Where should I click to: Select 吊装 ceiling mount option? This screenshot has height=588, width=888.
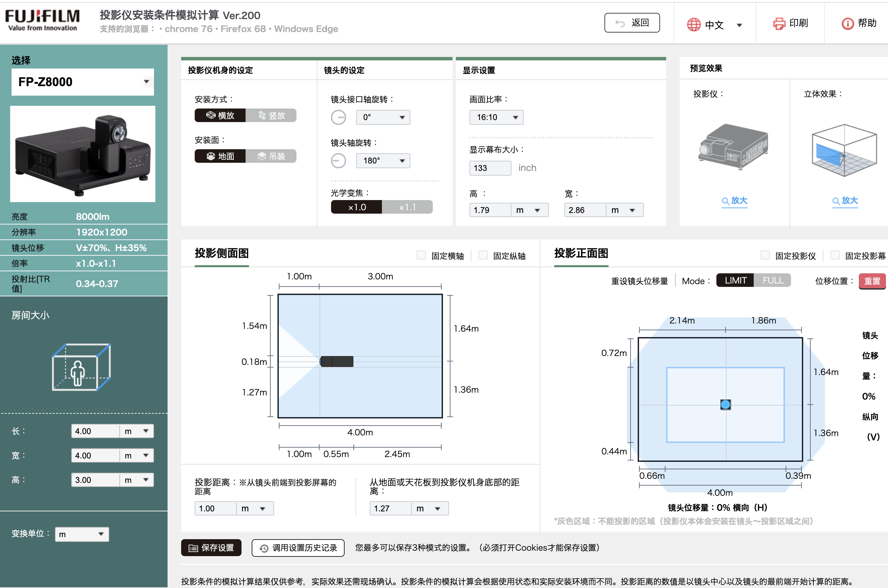271,156
